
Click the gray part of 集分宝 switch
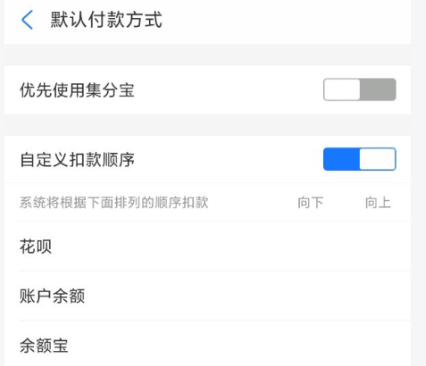tap(378, 89)
